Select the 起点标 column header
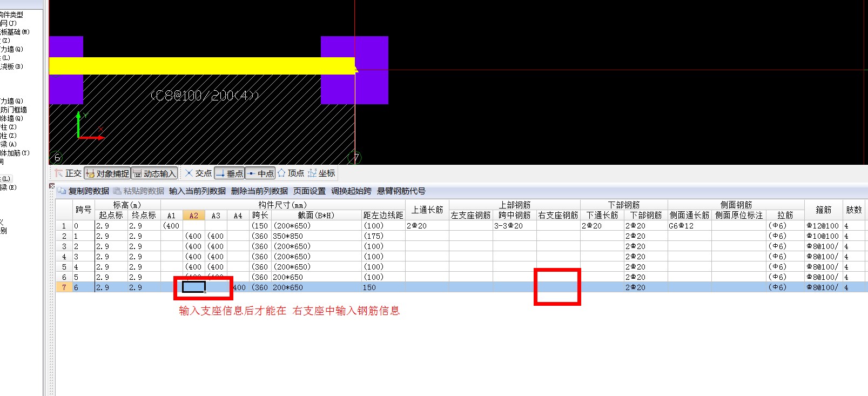 111,215
